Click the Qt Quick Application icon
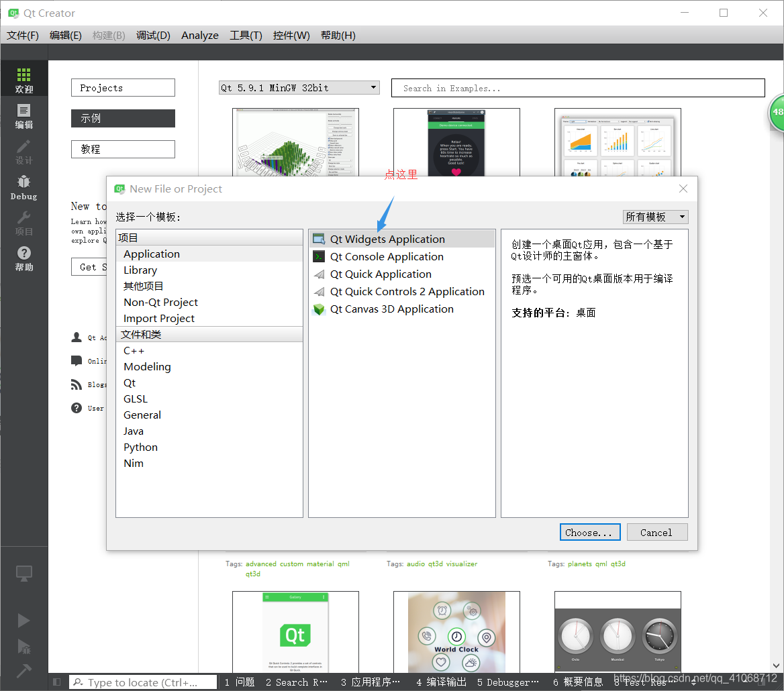This screenshot has height=691, width=784. click(x=319, y=274)
